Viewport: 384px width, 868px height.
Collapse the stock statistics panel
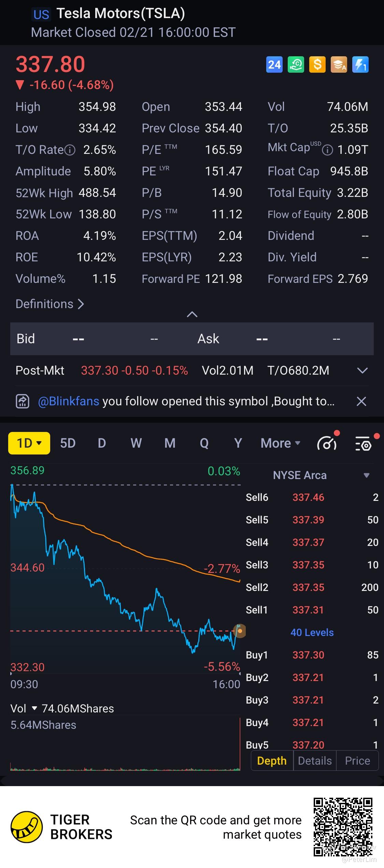pyautogui.click(x=192, y=314)
